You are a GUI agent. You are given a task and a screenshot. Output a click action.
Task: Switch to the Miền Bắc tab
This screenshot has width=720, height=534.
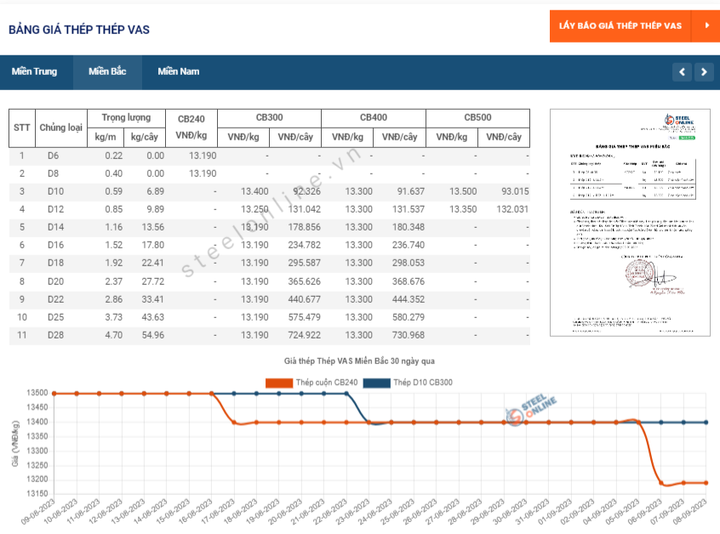pyautogui.click(x=107, y=72)
